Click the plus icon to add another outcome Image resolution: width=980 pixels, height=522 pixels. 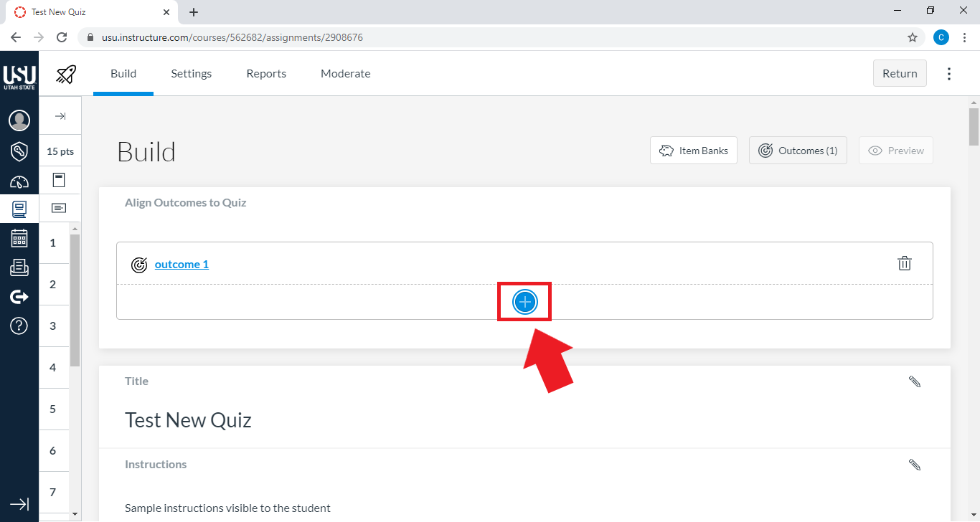(x=524, y=301)
